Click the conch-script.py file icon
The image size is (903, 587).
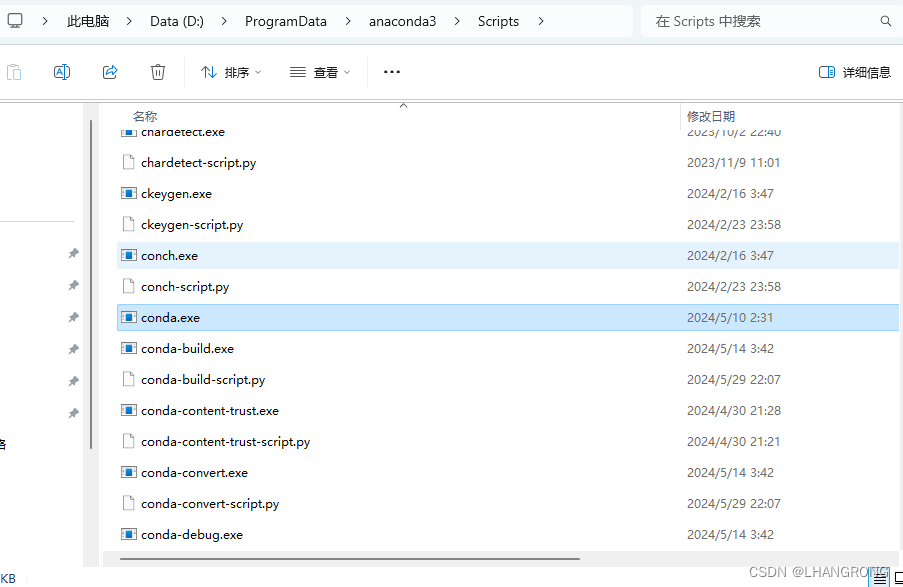pos(128,286)
